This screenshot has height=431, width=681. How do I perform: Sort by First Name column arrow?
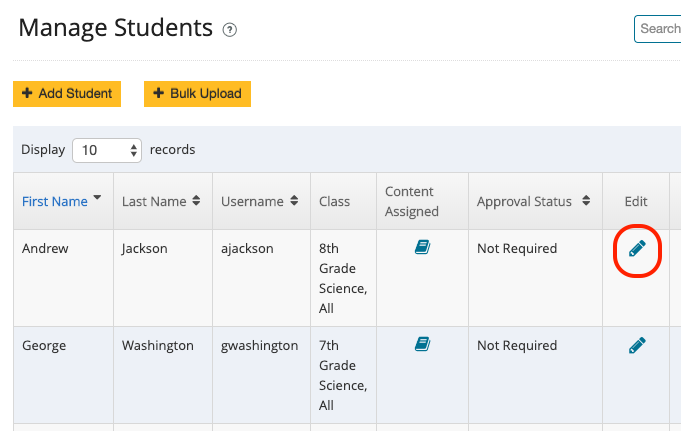[x=97, y=199]
